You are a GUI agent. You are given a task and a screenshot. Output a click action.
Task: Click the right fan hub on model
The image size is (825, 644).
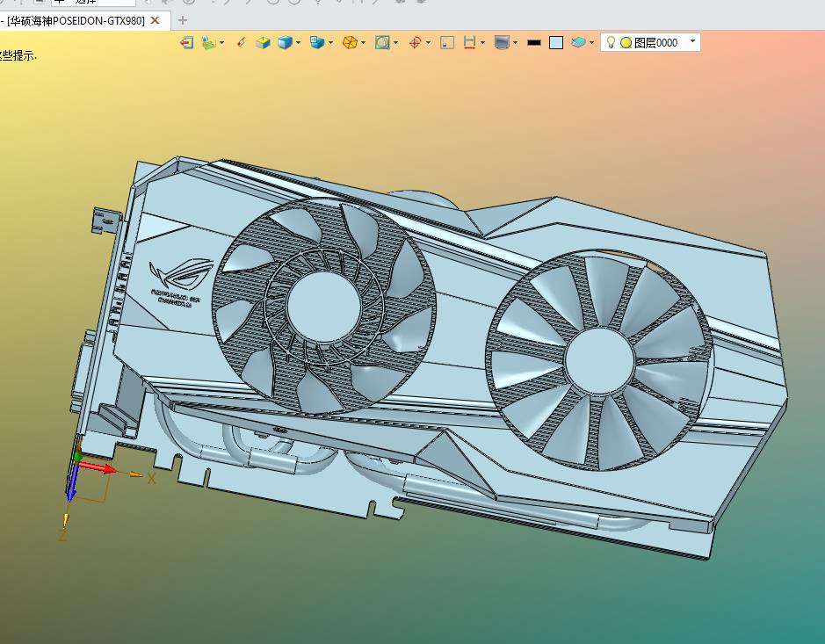pos(598,361)
